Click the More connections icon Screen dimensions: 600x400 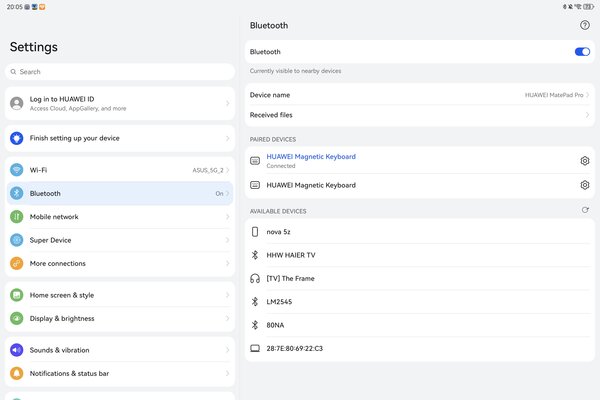coord(16,263)
